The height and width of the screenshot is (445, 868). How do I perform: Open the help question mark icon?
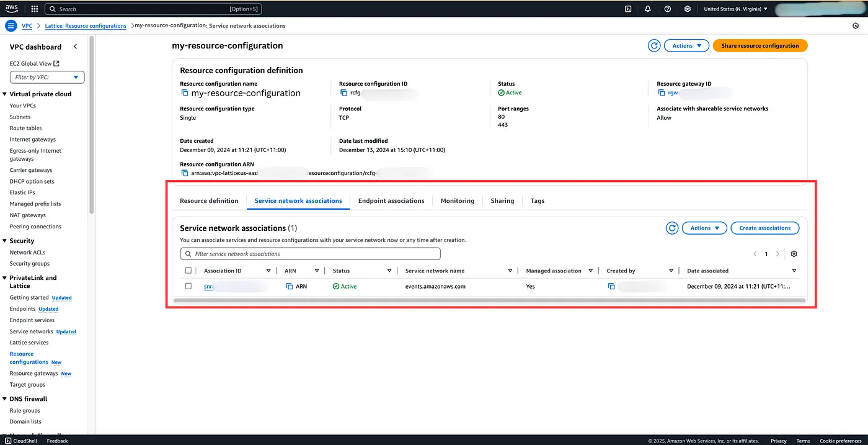click(668, 9)
